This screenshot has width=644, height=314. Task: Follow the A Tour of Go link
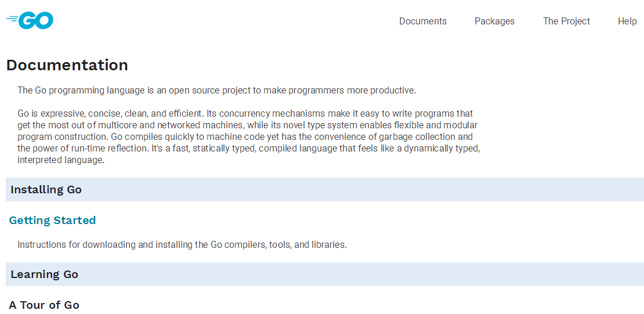tap(44, 305)
